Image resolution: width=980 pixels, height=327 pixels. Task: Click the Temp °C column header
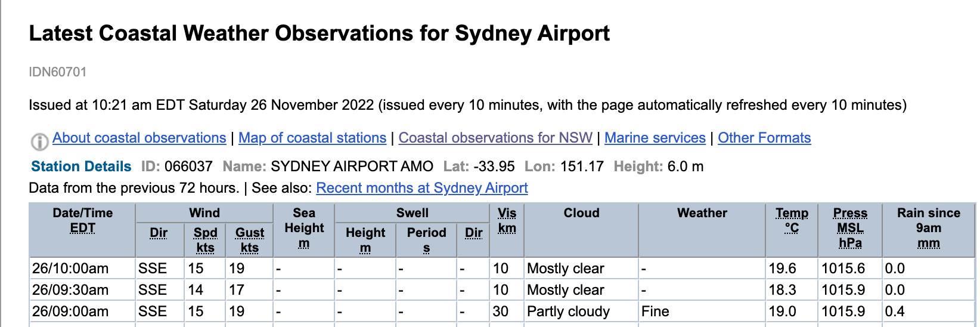pyautogui.click(x=792, y=220)
